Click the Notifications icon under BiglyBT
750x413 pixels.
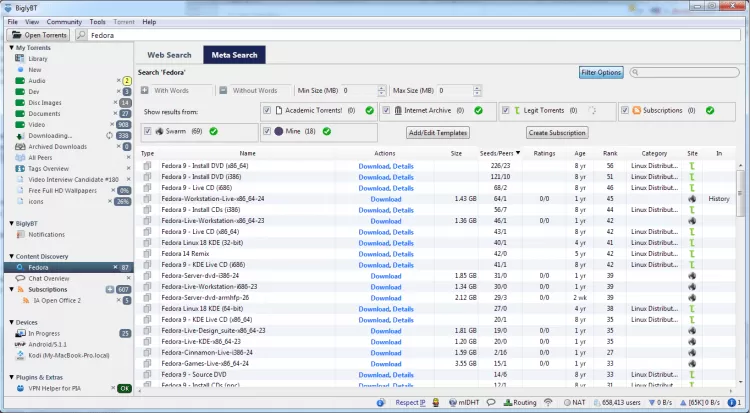(20, 234)
